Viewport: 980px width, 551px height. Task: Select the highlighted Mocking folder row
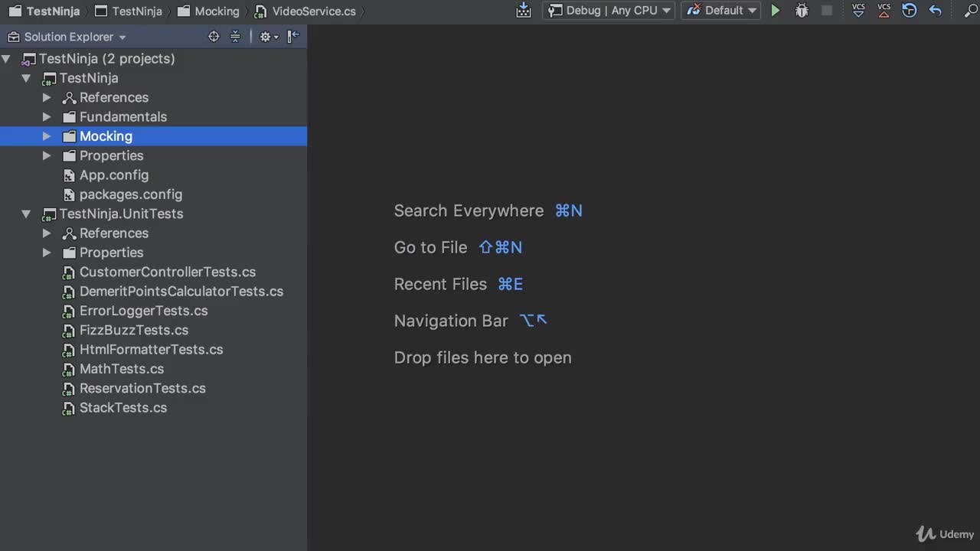(x=153, y=136)
